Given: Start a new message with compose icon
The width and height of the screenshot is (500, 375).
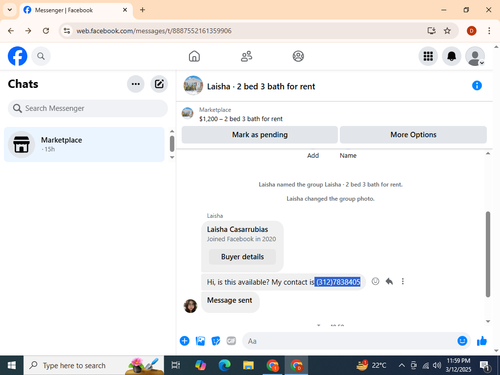Looking at the screenshot, I should click(x=159, y=84).
